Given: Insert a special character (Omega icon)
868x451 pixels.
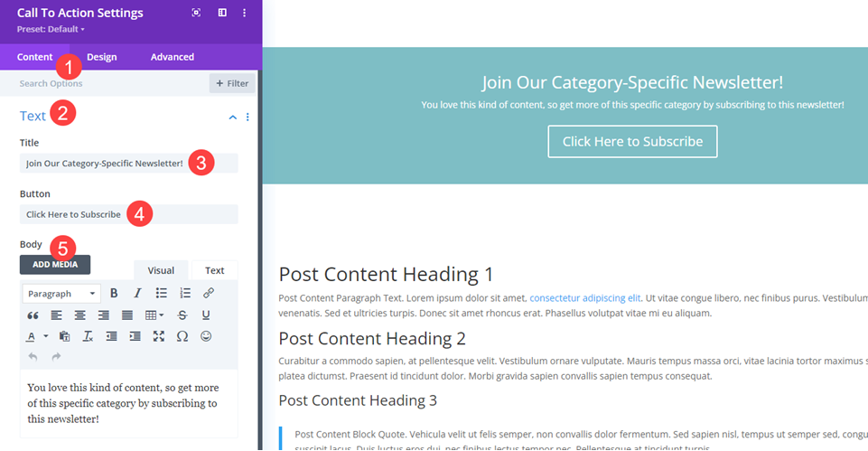Looking at the screenshot, I should pyautogui.click(x=182, y=336).
